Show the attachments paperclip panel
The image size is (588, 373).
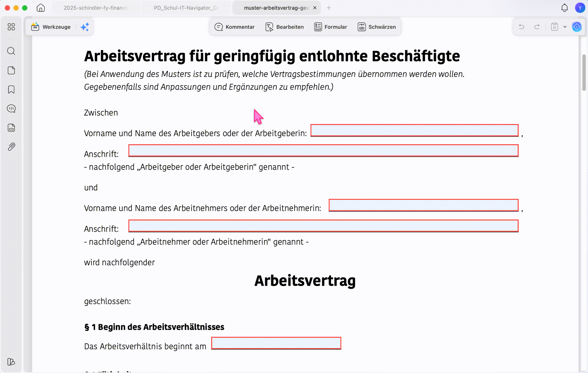click(x=11, y=147)
